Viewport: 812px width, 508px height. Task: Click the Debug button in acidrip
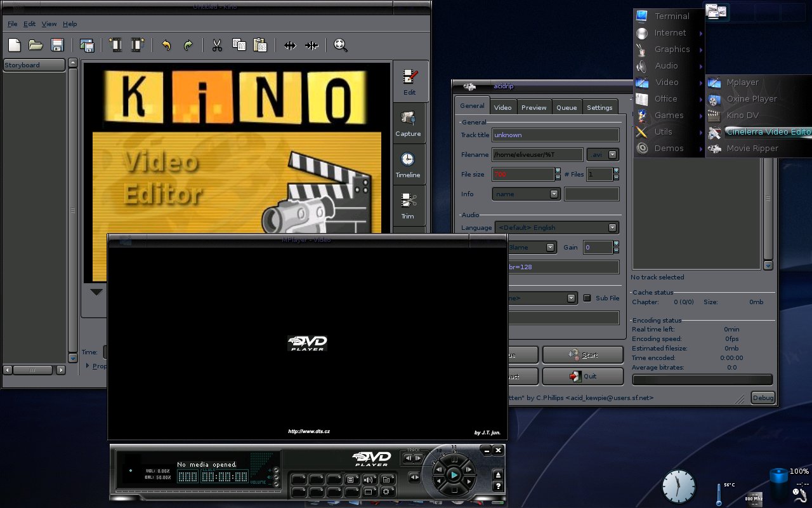tap(763, 398)
